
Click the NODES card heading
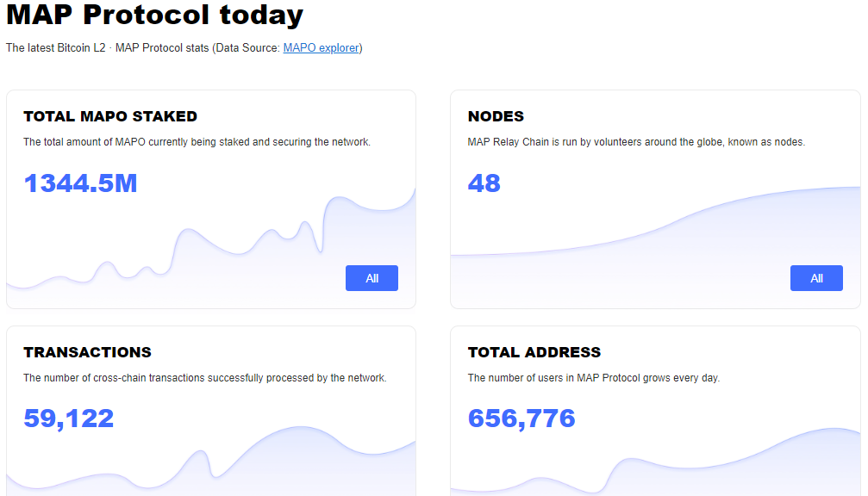click(496, 116)
